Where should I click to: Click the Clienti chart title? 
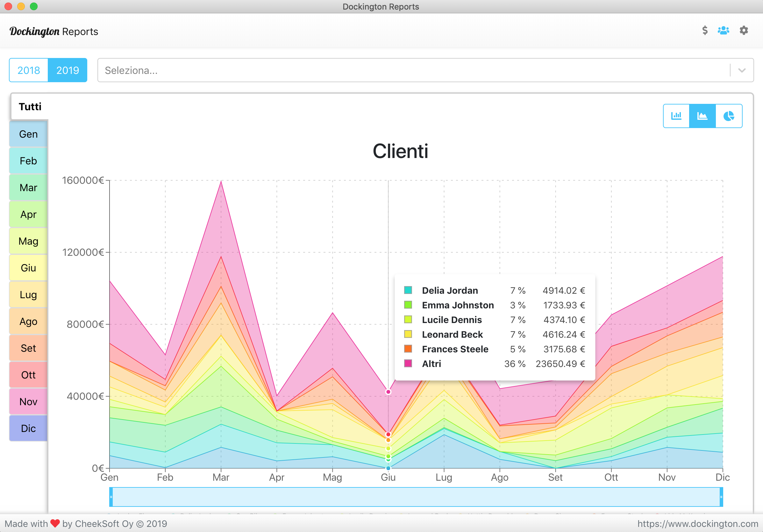(400, 151)
